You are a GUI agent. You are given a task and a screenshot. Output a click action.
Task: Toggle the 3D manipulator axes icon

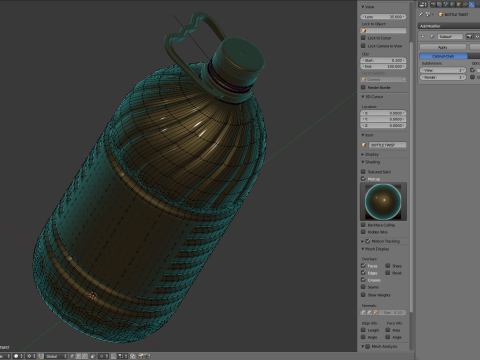(41, 356)
